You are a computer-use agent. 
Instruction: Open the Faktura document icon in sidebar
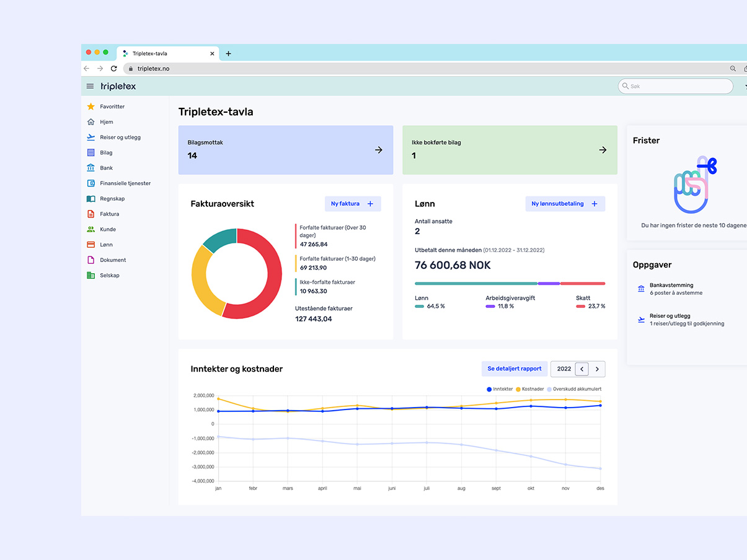coord(91,214)
